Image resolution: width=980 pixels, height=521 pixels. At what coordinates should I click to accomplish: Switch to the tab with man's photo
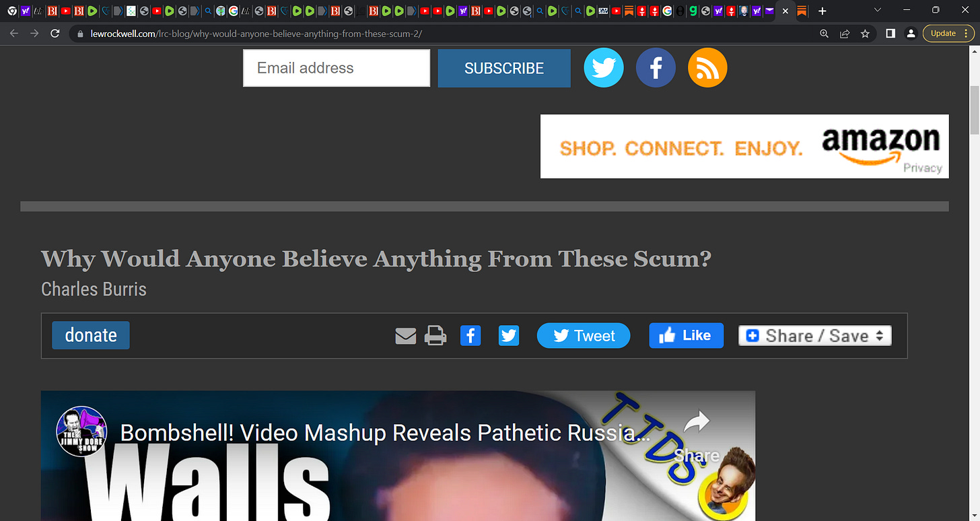pos(744,11)
